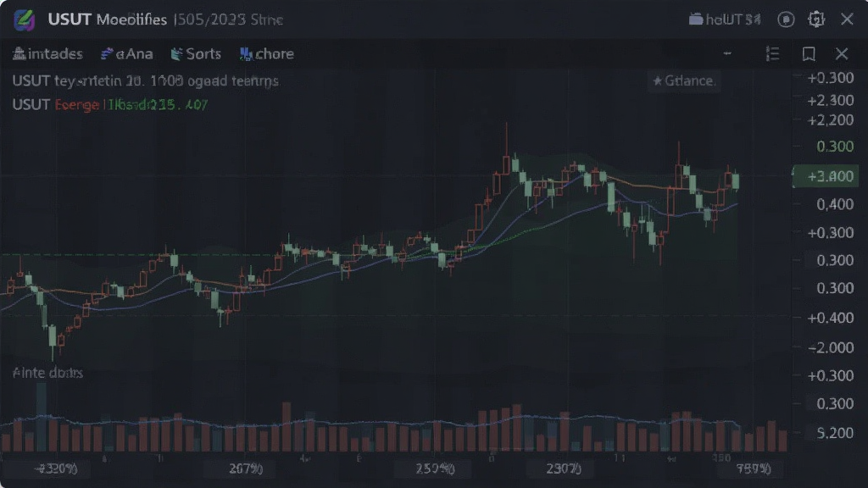Click the +2,200 price axis label
The height and width of the screenshot is (488, 868).
(x=831, y=120)
